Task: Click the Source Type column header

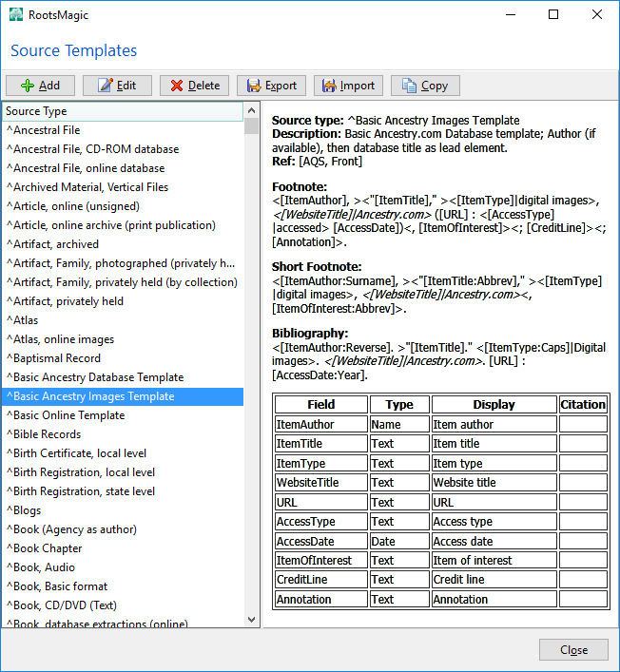Action: (x=123, y=111)
